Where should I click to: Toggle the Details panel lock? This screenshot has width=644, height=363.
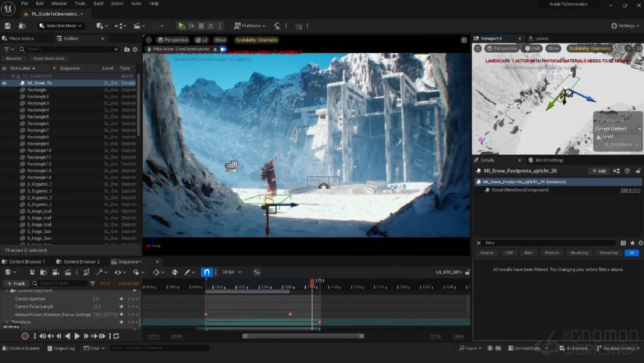(x=638, y=171)
